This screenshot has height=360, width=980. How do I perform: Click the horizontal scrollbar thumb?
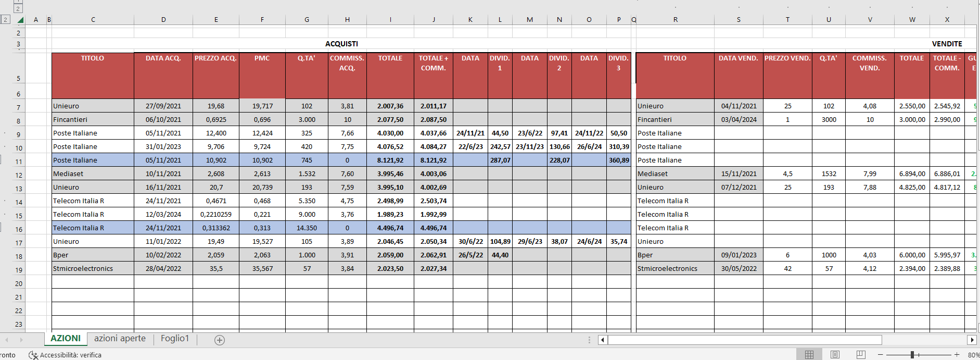(745, 340)
